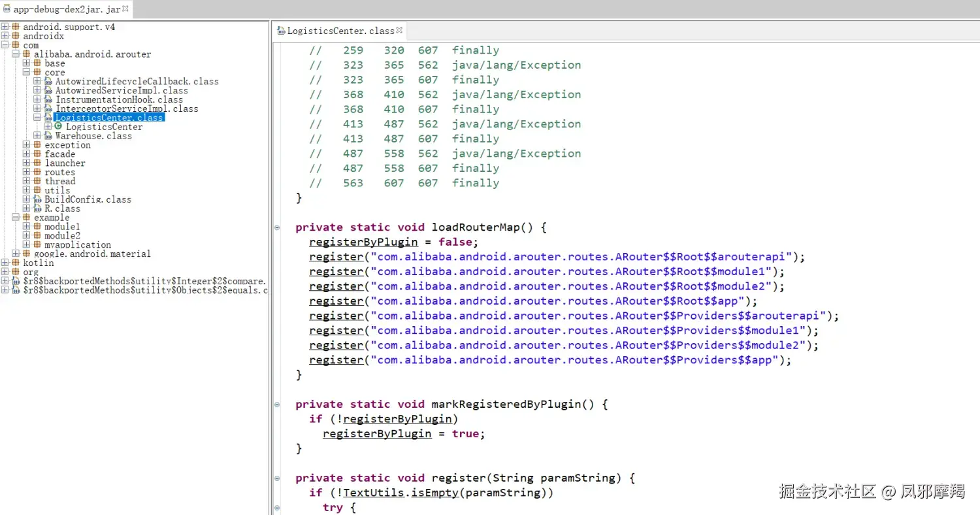
Task: Click the class file icon of $Integer$2$compare entry
Action: [16, 281]
